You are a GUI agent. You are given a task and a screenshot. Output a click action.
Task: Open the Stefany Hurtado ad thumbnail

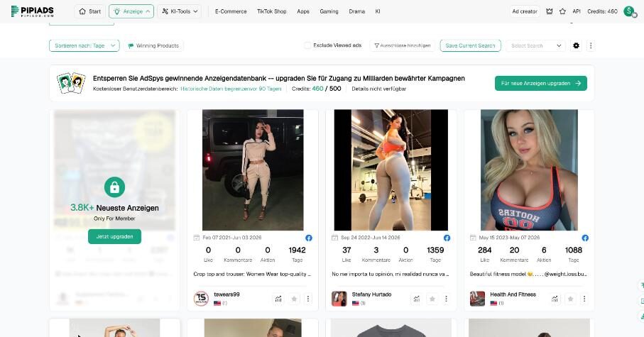(391, 170)
